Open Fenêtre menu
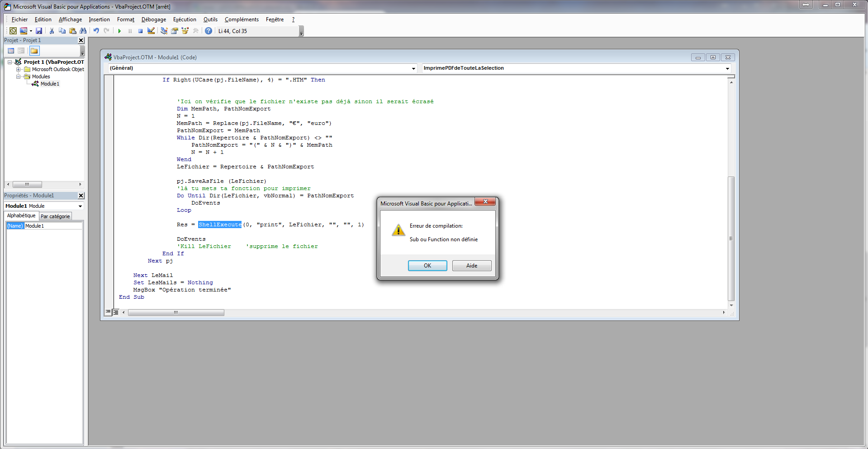Viewport: 868px width, 449px height. [x=275, y=19]
